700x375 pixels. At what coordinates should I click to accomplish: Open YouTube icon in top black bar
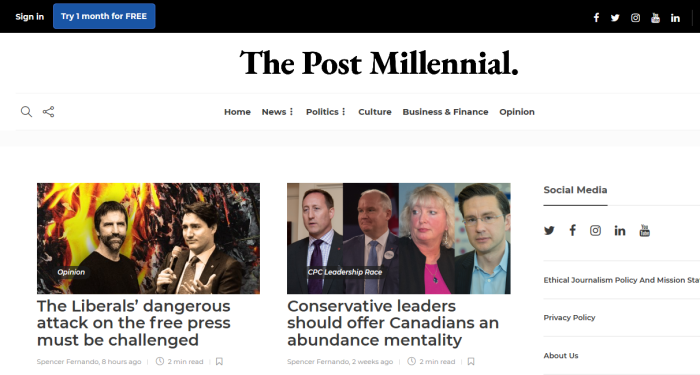(x=655, y=18)
